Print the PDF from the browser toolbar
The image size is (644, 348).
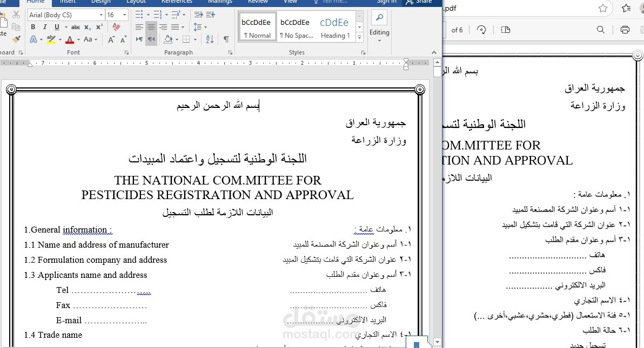(625, 30)
